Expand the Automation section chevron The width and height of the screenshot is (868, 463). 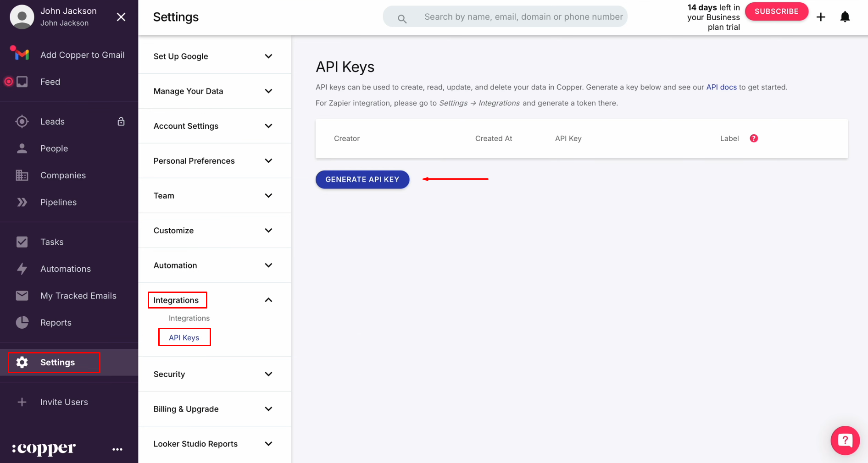(269, 265)
